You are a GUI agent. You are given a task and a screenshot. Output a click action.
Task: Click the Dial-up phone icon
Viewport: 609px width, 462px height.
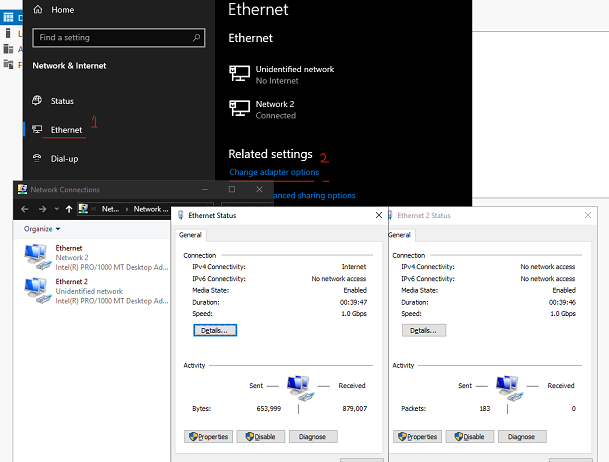pos(37,158)
